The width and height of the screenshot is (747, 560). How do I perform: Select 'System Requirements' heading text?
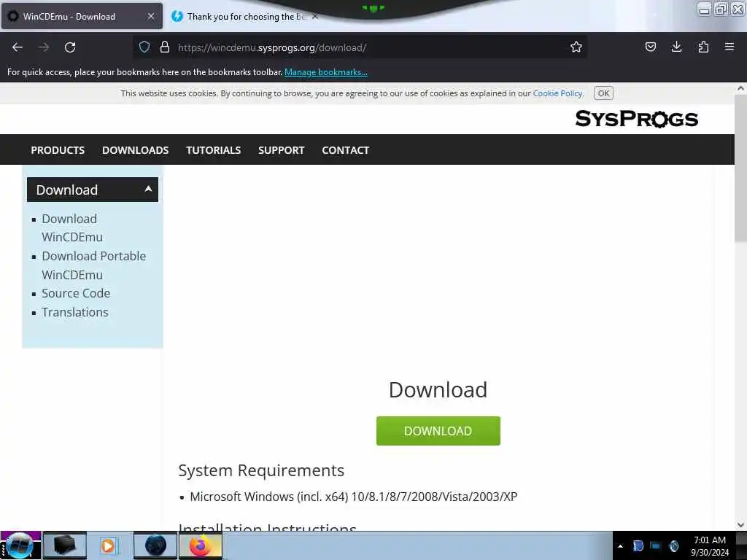point(261,470)
